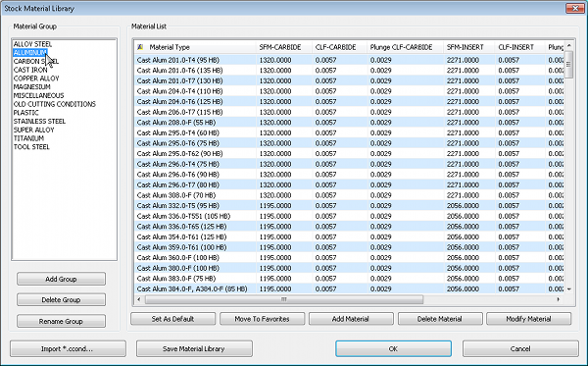Select row Cast Alum 201.0-T7 (130 HB)
Viewport: 588px width, 366px height.
(x=349, y=80)
